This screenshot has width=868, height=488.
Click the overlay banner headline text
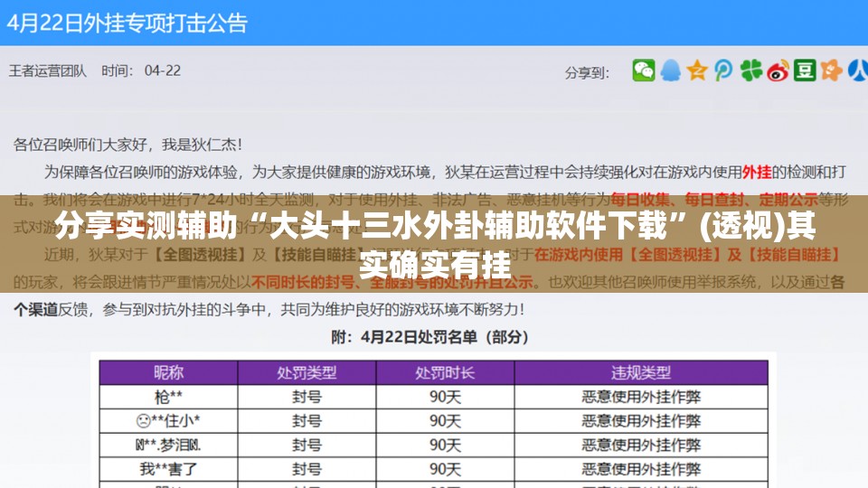click(435, 245)
